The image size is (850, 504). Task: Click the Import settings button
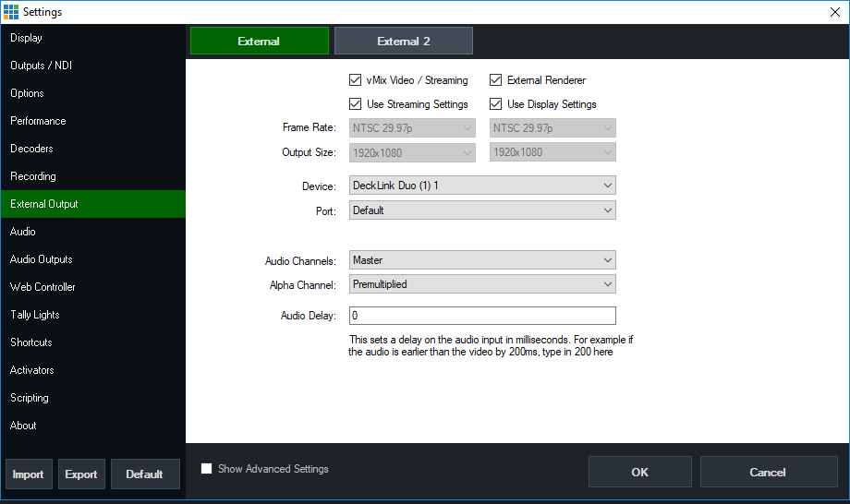click(28, 474)
